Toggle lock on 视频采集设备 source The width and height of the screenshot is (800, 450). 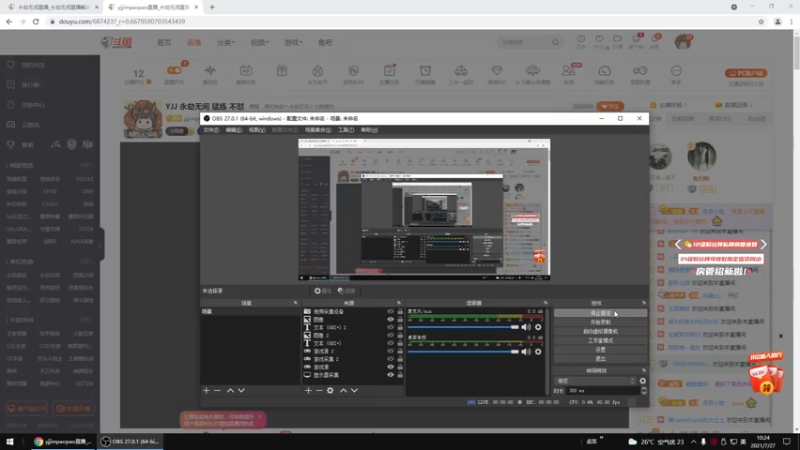click(400, 311)
